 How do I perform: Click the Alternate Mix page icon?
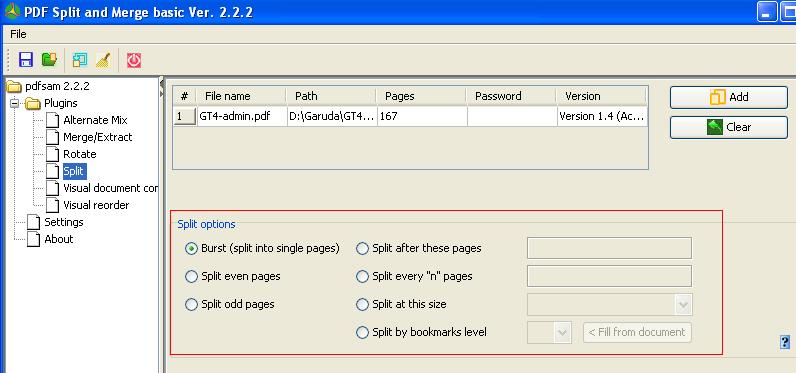[x=53, y=120]
